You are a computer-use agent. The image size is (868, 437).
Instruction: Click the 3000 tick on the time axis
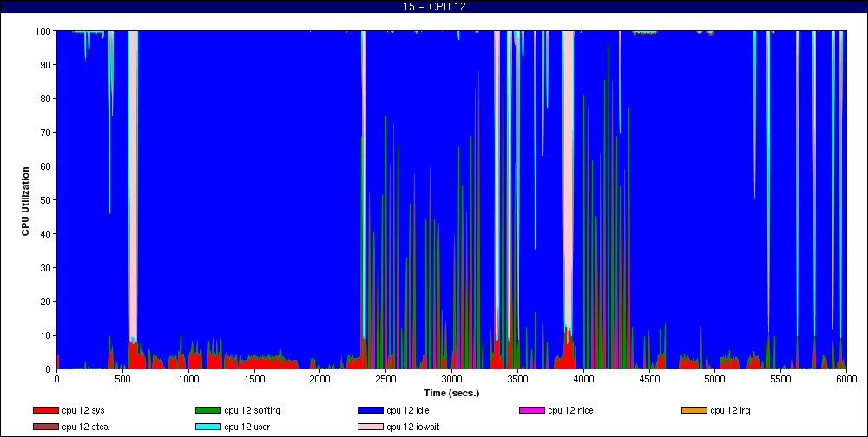[451, 380]
